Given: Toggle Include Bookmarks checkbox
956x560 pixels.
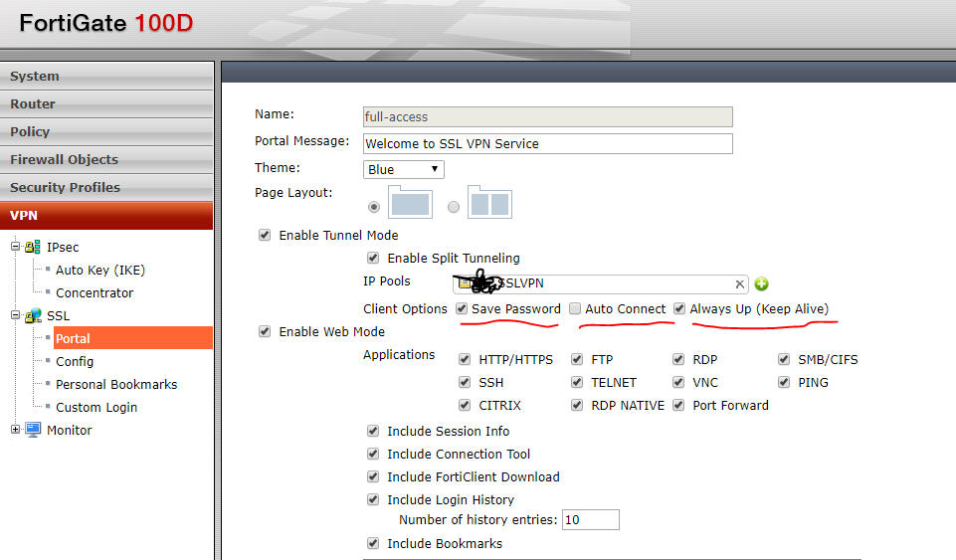Looking at the screenshot, I should coord(373,543).
